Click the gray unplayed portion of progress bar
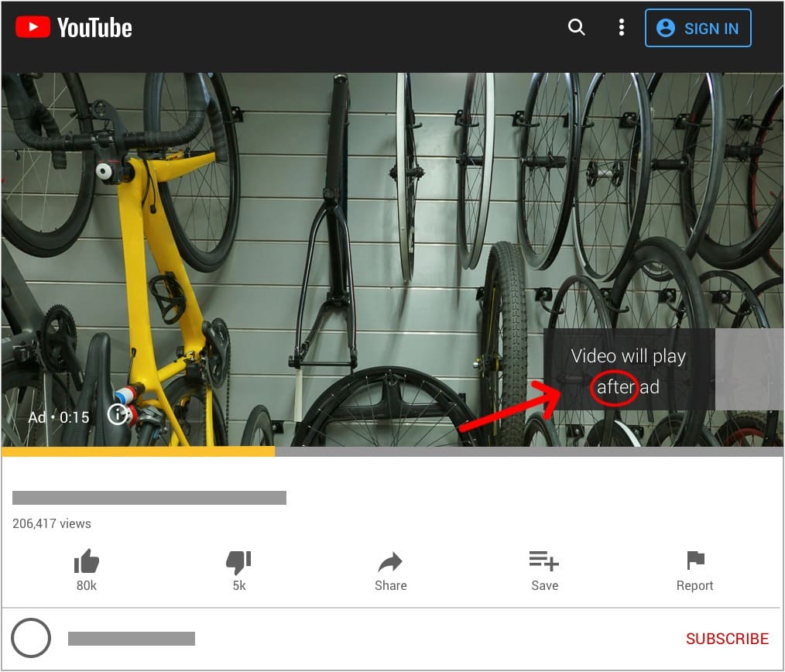Screen dimensions: 785x672 pyautogui.click(x=528, y=451)
